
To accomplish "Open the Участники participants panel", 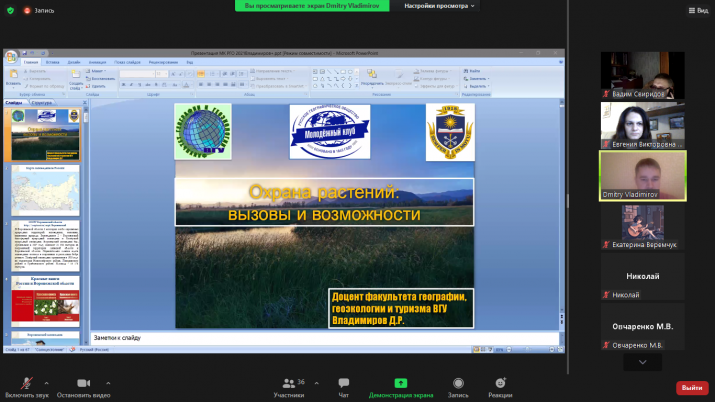I will coord(289,388).
